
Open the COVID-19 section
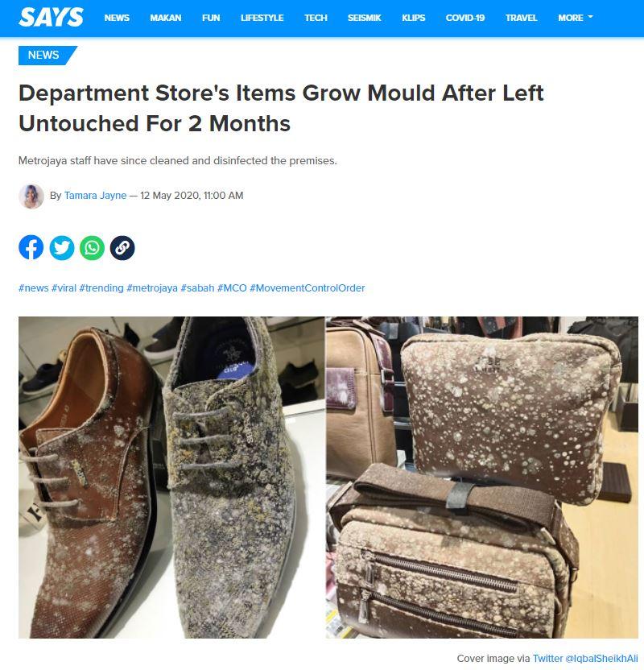[x=465, y=18]
